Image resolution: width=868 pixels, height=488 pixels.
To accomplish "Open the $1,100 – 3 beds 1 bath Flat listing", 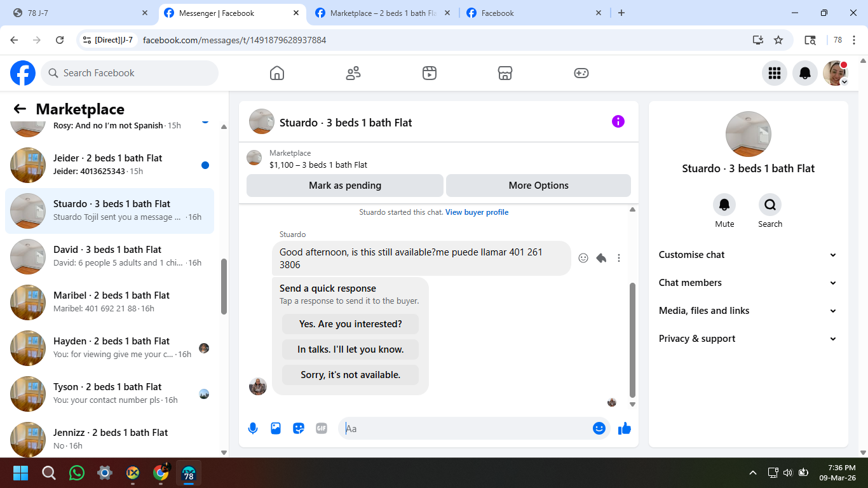I will click(318, 165).
